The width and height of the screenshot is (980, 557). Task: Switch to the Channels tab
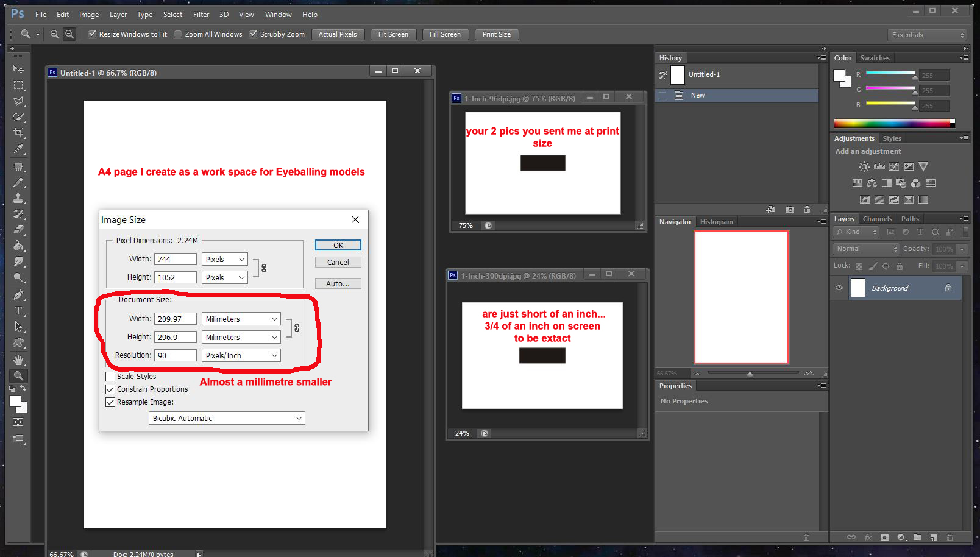point(877,219)
